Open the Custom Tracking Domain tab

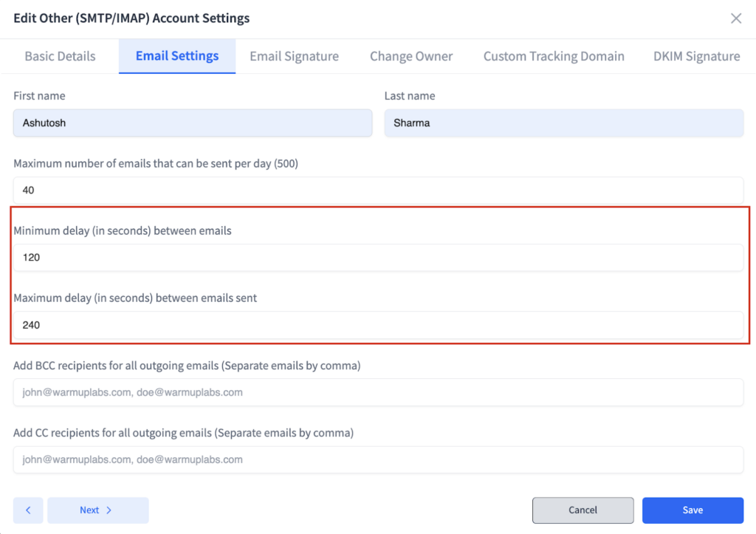[553, 55]
